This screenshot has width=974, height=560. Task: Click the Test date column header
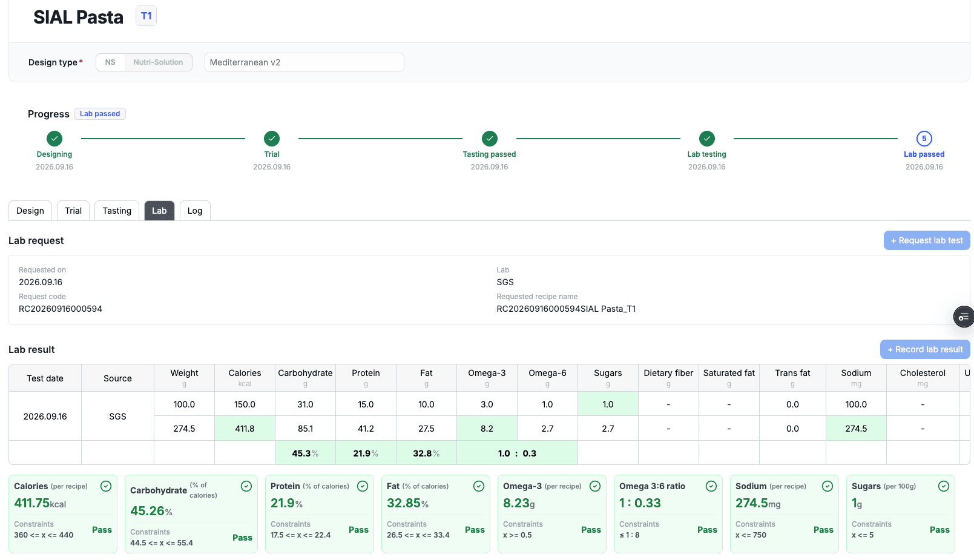[45, 378]
